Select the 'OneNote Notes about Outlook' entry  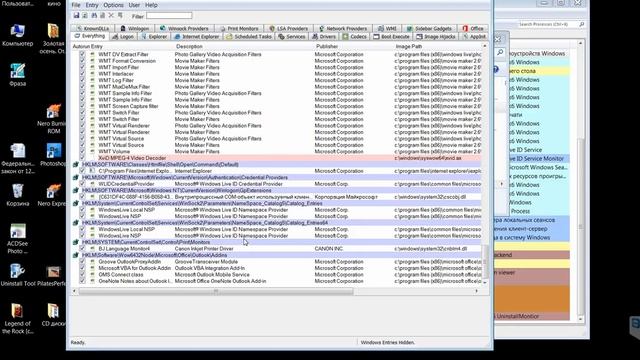click(135, 281)
